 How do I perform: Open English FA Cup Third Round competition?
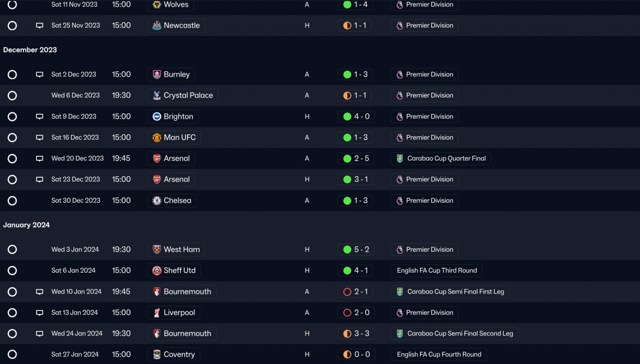click(436, 271)
